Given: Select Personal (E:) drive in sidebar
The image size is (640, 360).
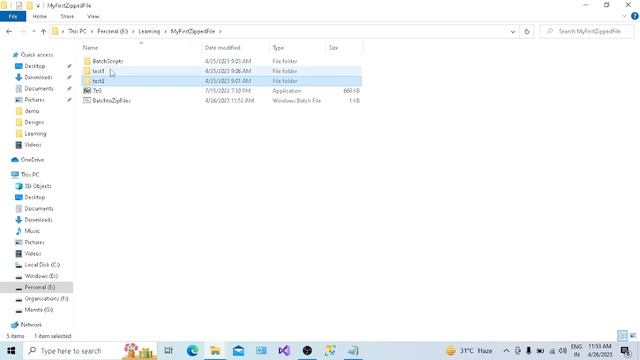Looking at the screenshot, I should [39, 287].
